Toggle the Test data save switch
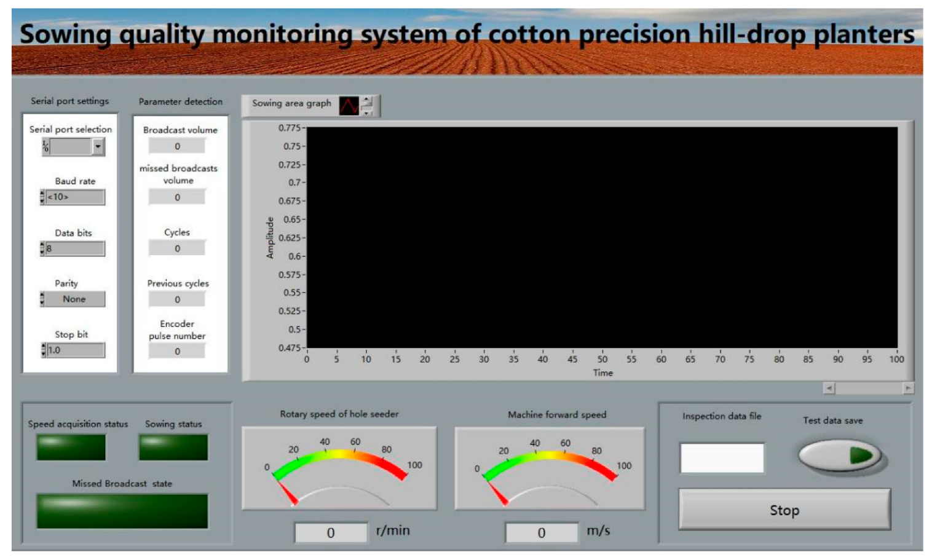The width and height of the screenshot is (932, 560). (x=839, y=455)
